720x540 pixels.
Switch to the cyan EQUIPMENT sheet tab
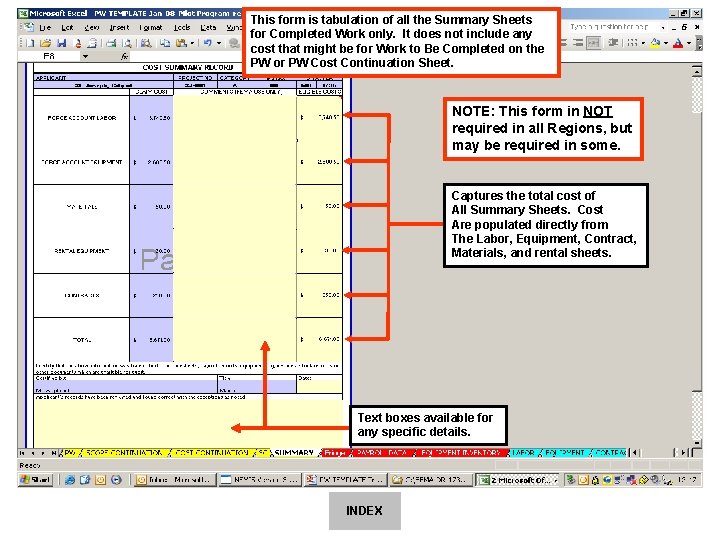tap(565, 453)
